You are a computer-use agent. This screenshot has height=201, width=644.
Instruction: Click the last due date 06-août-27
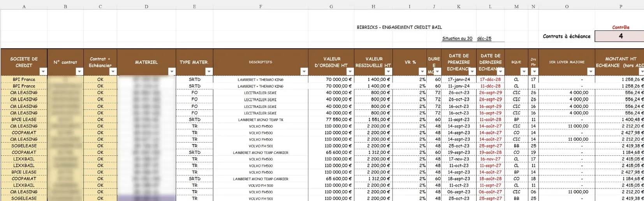(490, 192)
